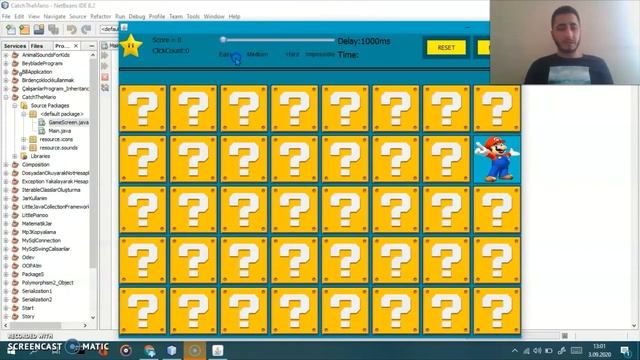Select the Impossible difficulty option
The image size is (640, 360).
click(x=320, y=54)
